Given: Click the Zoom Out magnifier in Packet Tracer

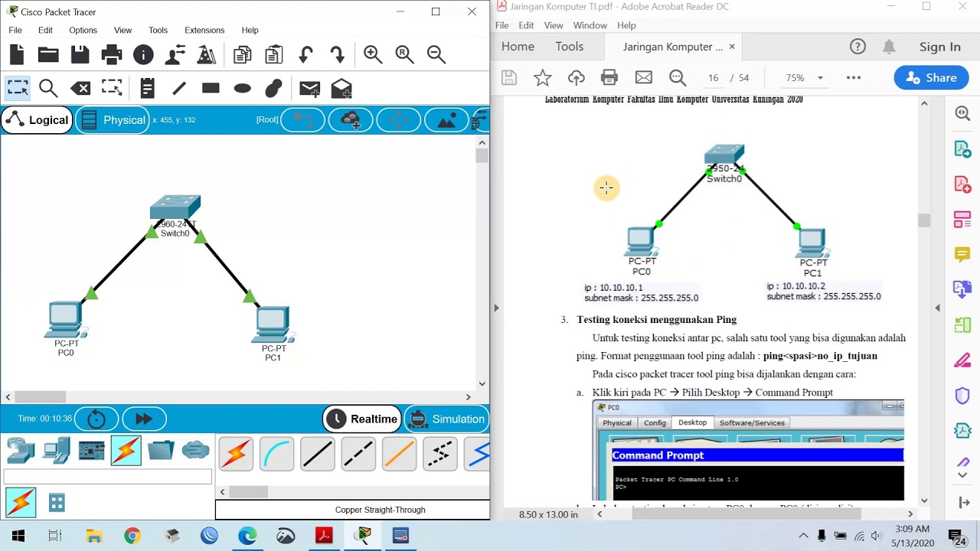Looking at the screenshot, I should [x=436, y=54].
